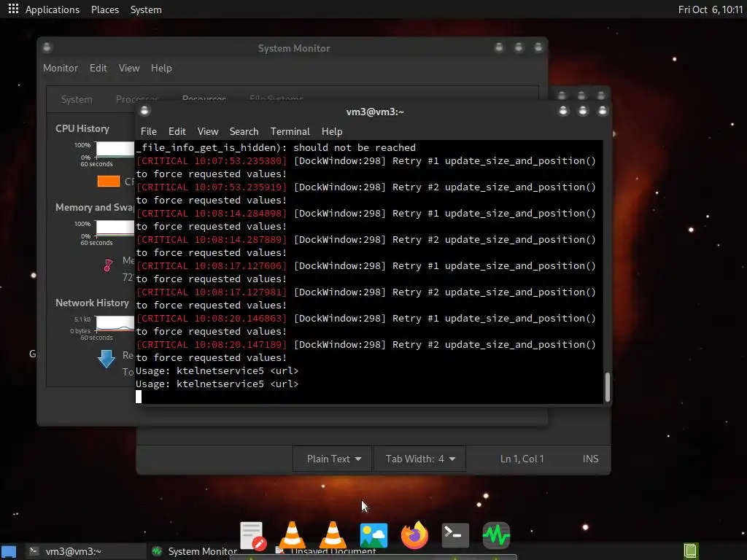This screenshot has width=747, height=560.
Task: Close the System Monitor window
Action: 538,47
